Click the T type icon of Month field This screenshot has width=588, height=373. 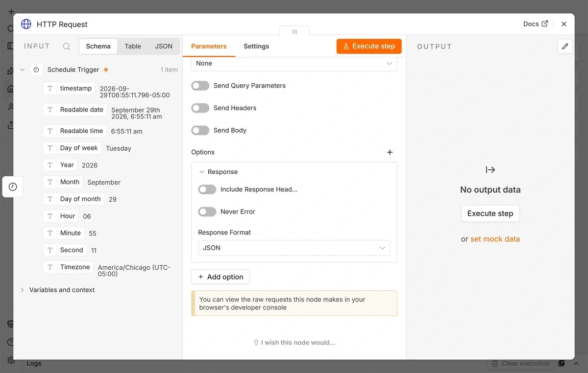[50, 182]
